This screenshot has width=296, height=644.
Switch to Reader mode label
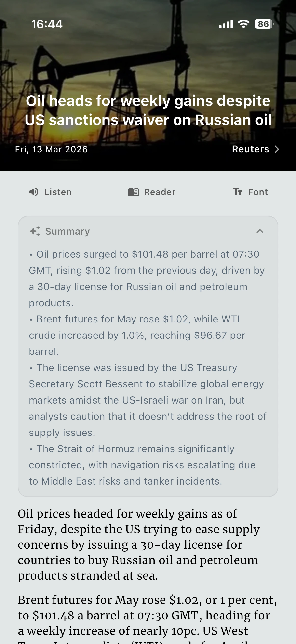click(160, 192)
